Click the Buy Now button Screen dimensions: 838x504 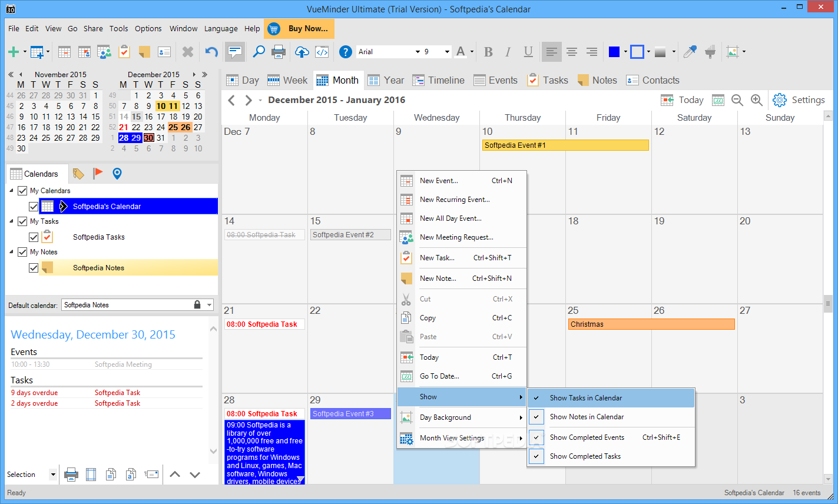(x=300, y=28)
